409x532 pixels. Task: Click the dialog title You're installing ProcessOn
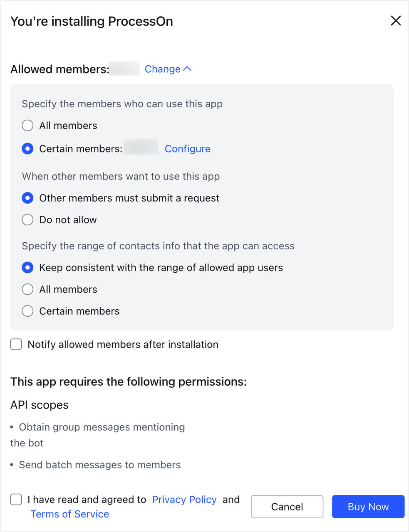92,21
